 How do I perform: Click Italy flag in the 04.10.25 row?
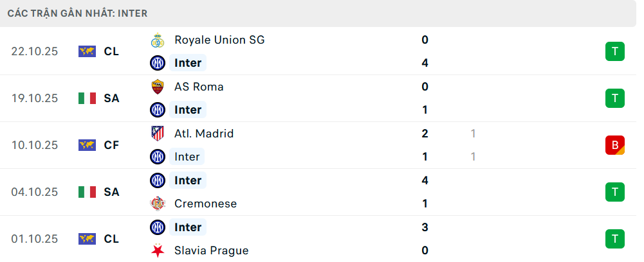point(87,192)
